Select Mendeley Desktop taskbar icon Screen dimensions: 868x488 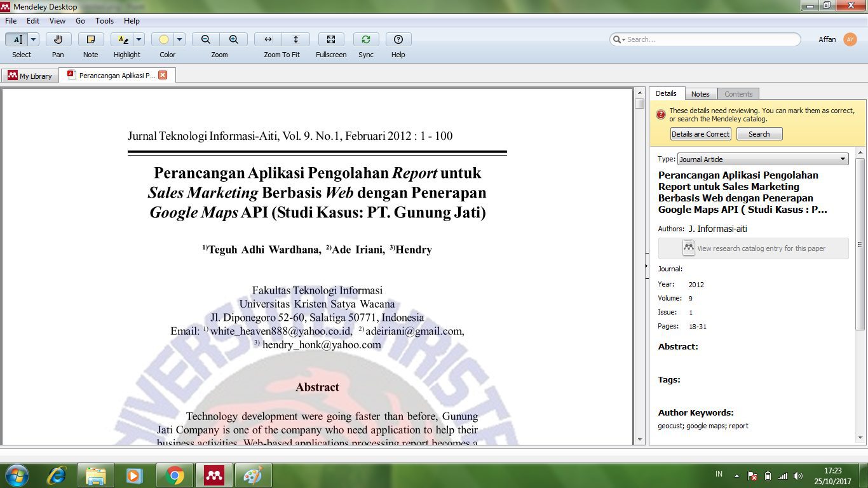coord(214,475)
